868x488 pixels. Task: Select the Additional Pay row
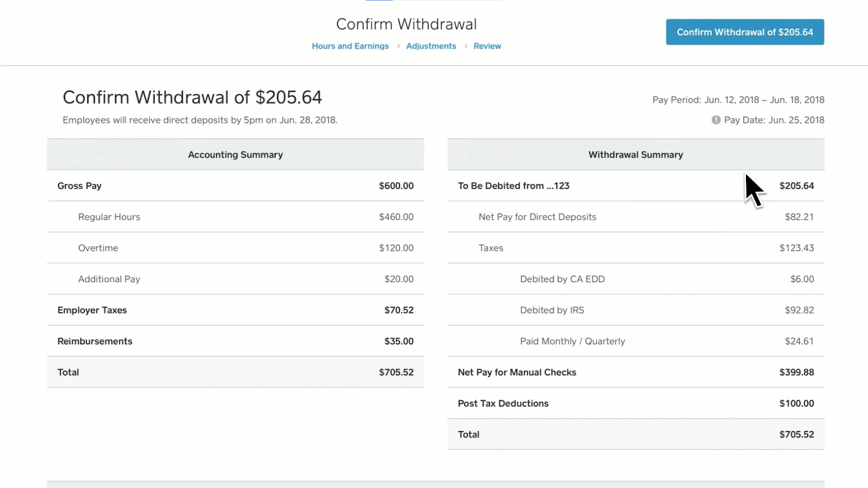[x=235, y=279]
